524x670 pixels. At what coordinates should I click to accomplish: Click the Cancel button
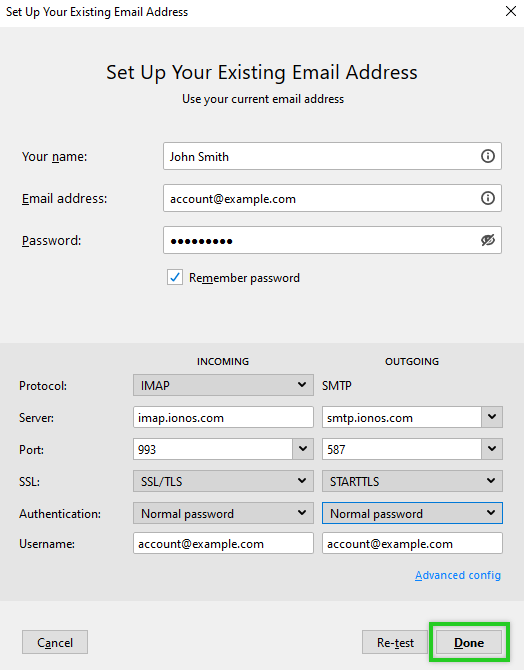(55, 642)
